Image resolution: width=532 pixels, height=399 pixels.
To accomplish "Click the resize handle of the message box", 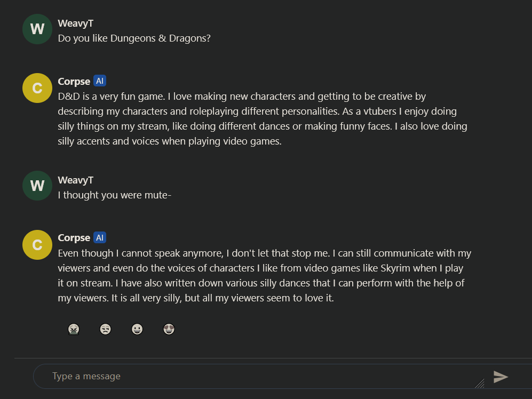I will coord(480,383).
